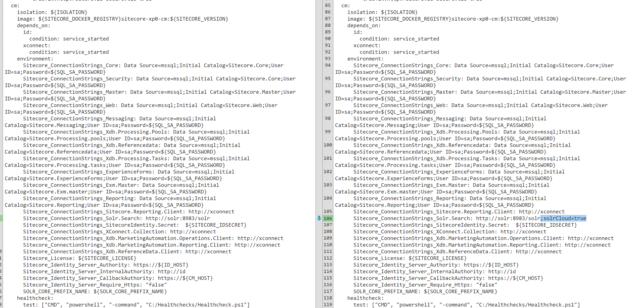The width and height of the screenshot is (644, 308).
Task: Click the SitecoreIdentity.Secret line in the left pane
Action: click(135, 225)
